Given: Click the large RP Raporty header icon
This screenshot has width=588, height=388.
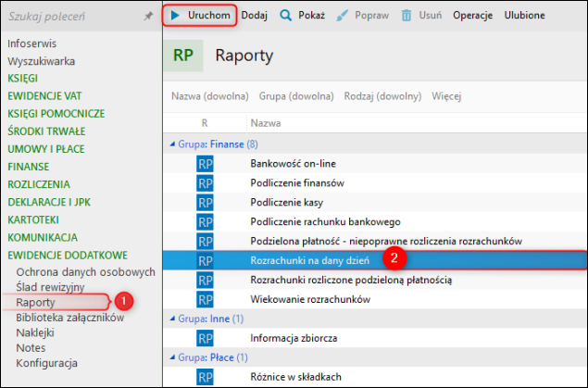Looking at the screenshot, I should 183,56.
